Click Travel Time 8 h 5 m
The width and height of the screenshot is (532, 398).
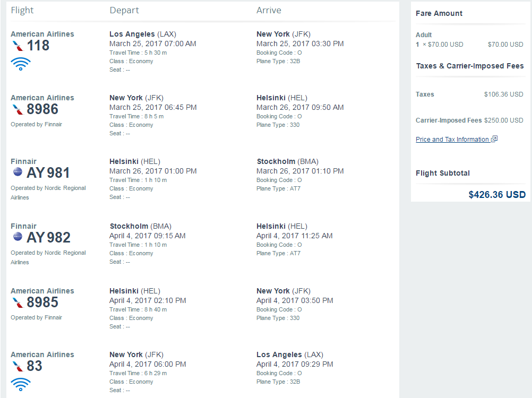[136, 116]
